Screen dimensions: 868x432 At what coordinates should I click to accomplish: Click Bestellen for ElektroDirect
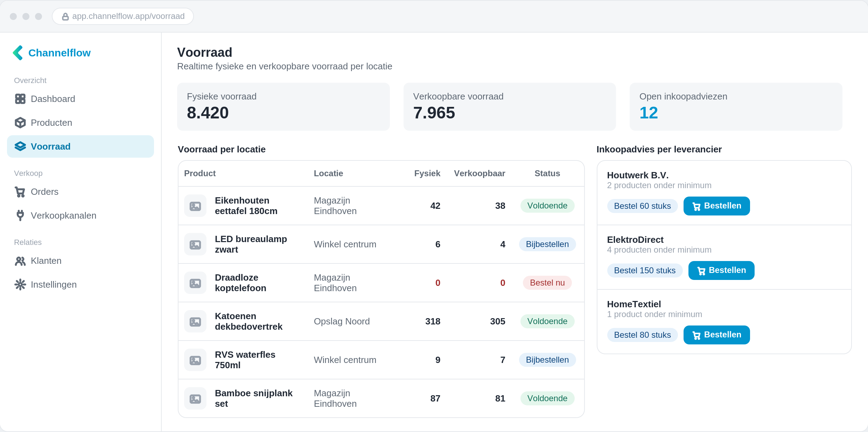click(x=721, y=270)
